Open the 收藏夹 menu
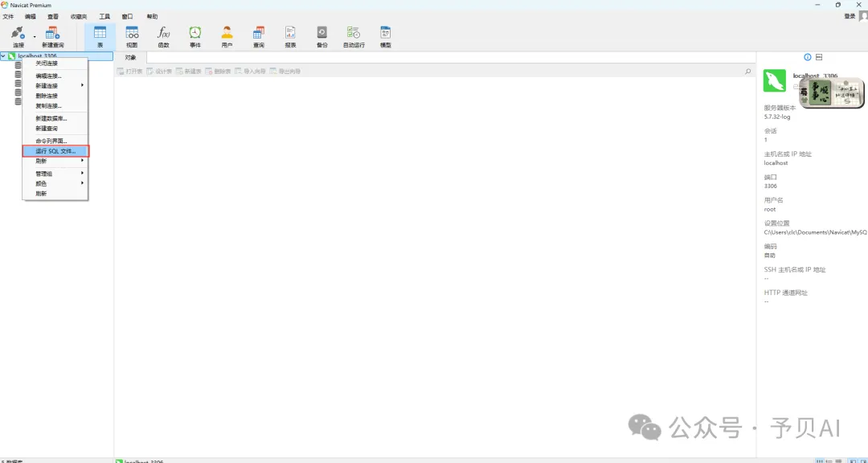868x463 pixels. [x=79, y=17]
